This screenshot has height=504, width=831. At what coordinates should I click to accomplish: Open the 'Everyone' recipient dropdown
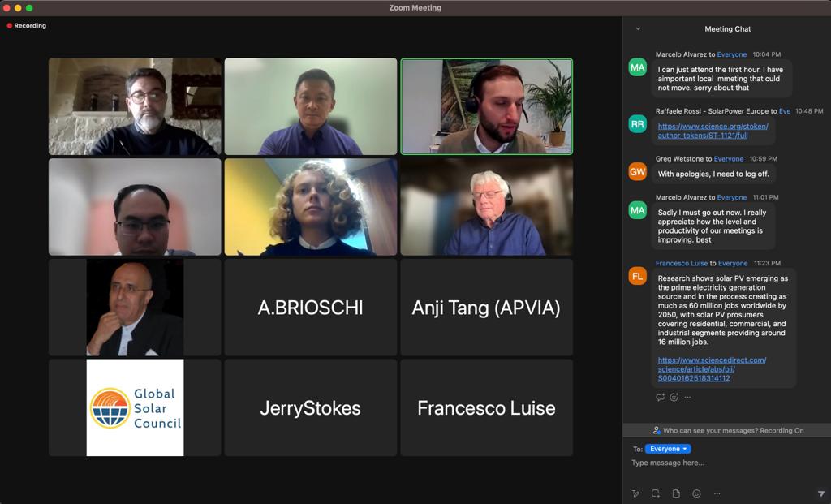(668, 449)
